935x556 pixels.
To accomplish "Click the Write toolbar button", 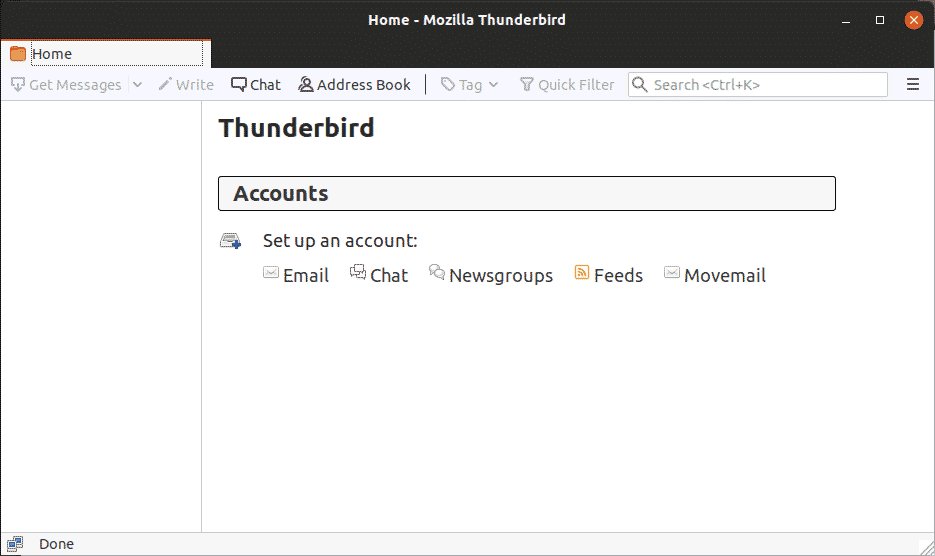I will 186,85.
